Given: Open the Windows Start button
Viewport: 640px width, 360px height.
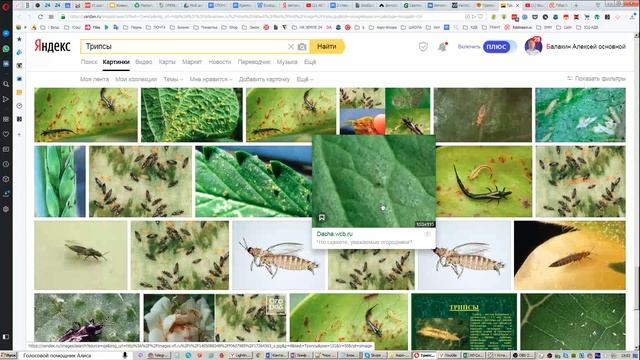Looking at the screenshot, I should [x=8, y=356].
